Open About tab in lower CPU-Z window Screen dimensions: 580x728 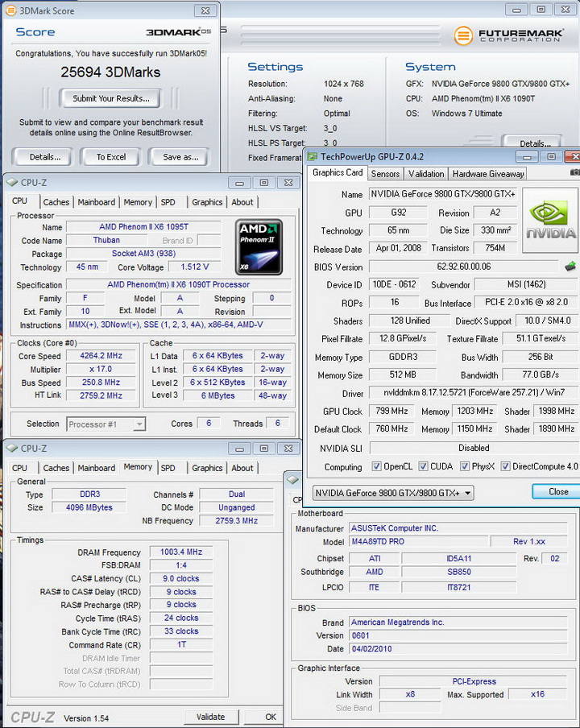tap(242, 468)
